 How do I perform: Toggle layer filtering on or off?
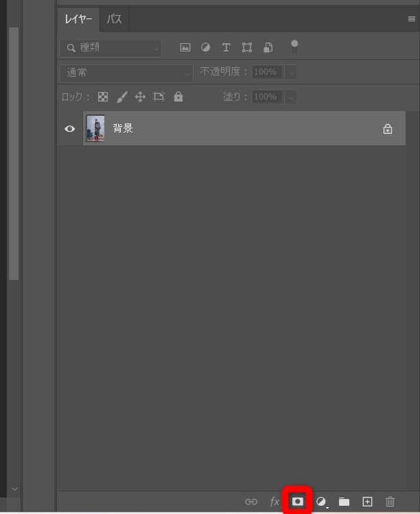tap(294, 47)
